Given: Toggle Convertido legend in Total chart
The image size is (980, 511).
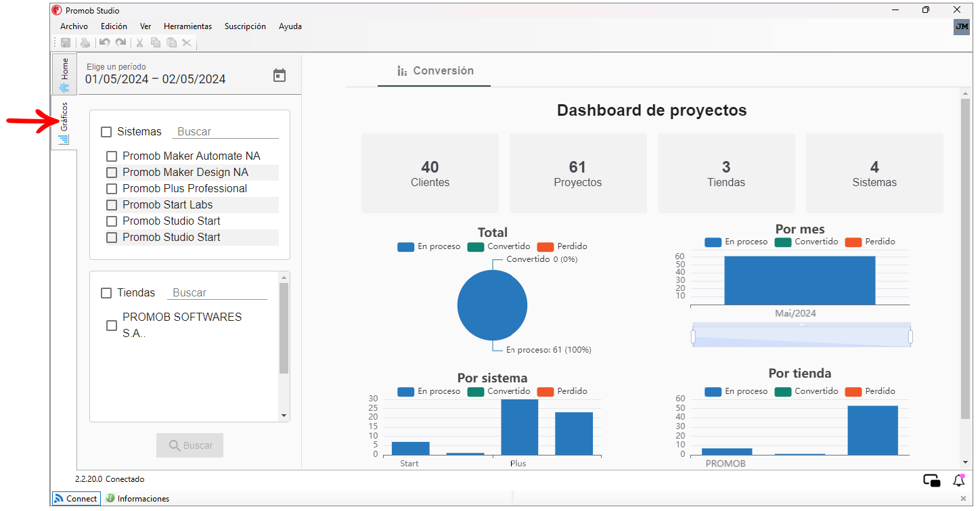Looking at the screenshot, I should [499, 246].
